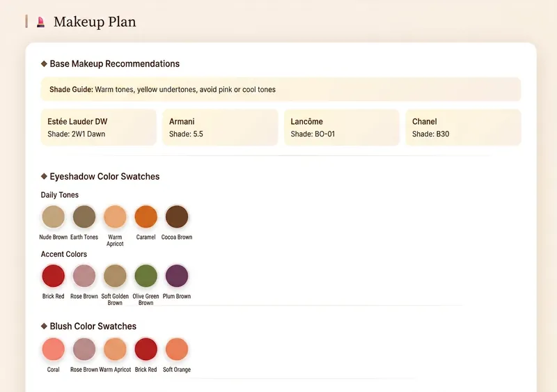Click the Olive Green Brown accent swatch

point(146,276)
